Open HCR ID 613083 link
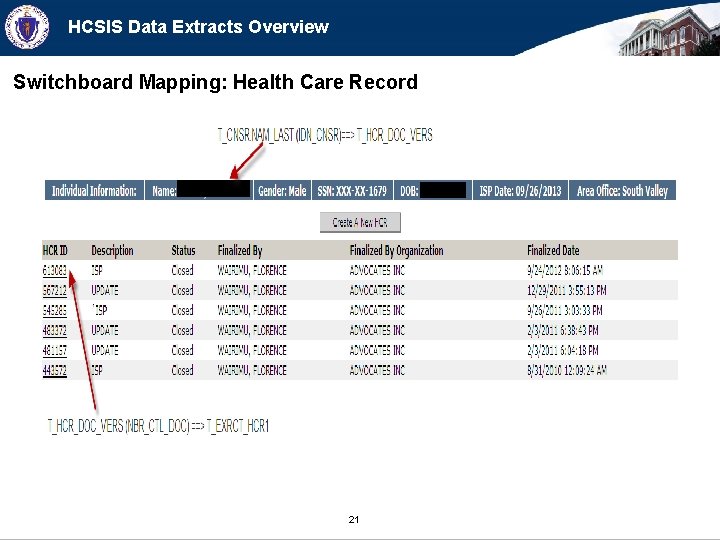The height and width of the screenshot is (540, 720). (55, 270)
